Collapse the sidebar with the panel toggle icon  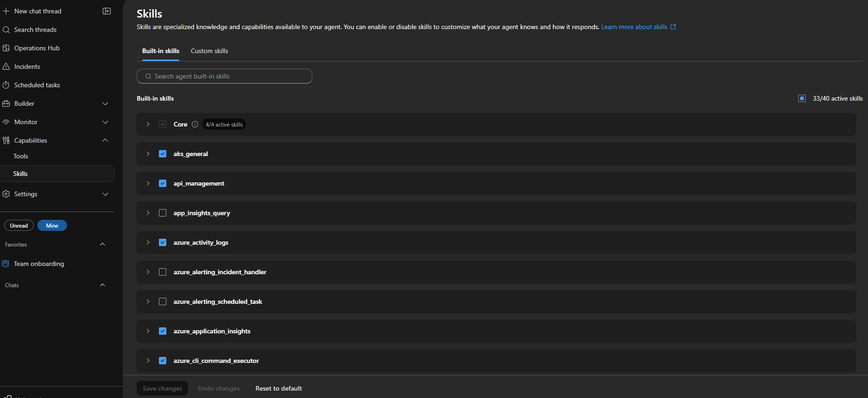107,11
